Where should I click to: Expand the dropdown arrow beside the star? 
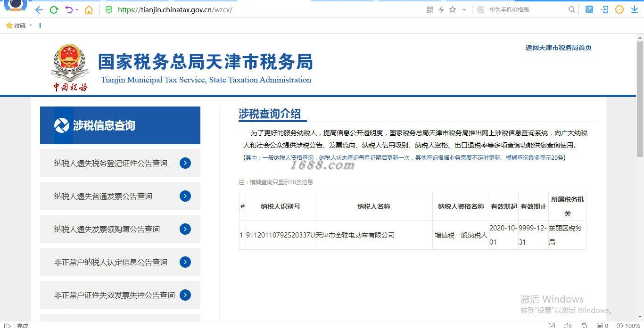pos(464,10)
